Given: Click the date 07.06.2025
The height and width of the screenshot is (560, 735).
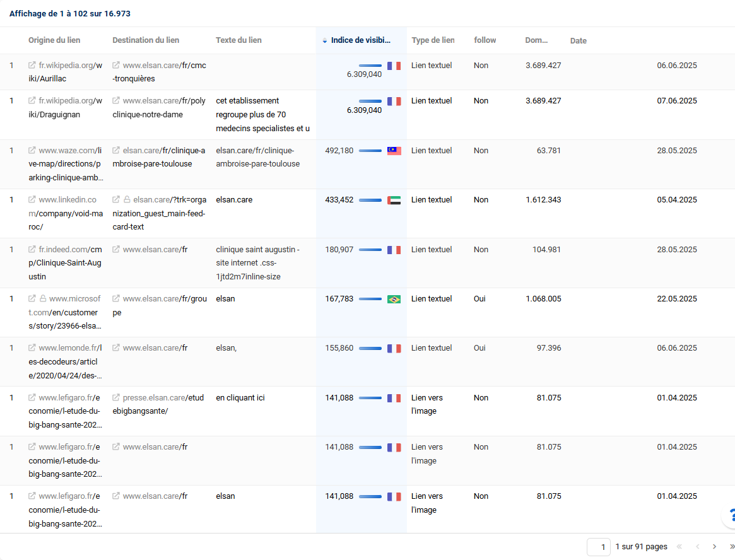Looking at the screenshot, I should click(677, 101).
